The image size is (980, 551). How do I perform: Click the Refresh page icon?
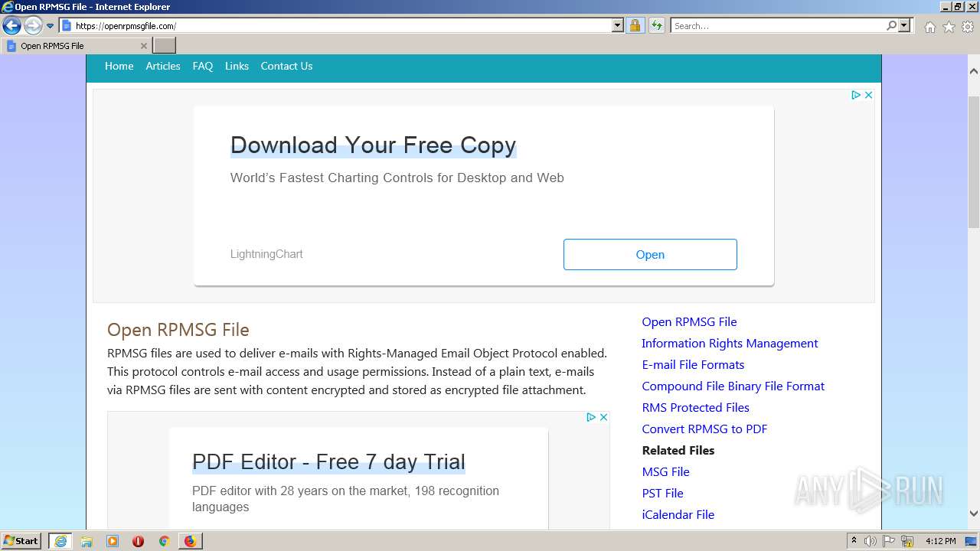click(656, 26)
